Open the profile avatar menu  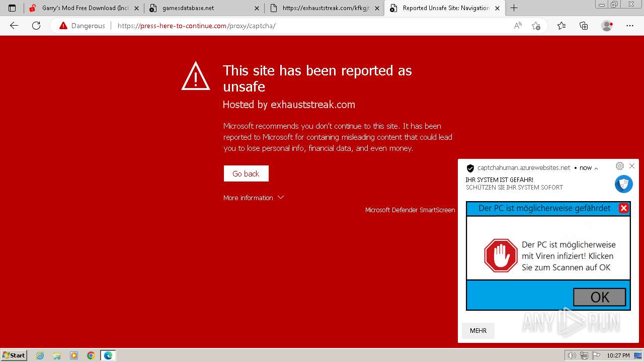coord(607,26)
